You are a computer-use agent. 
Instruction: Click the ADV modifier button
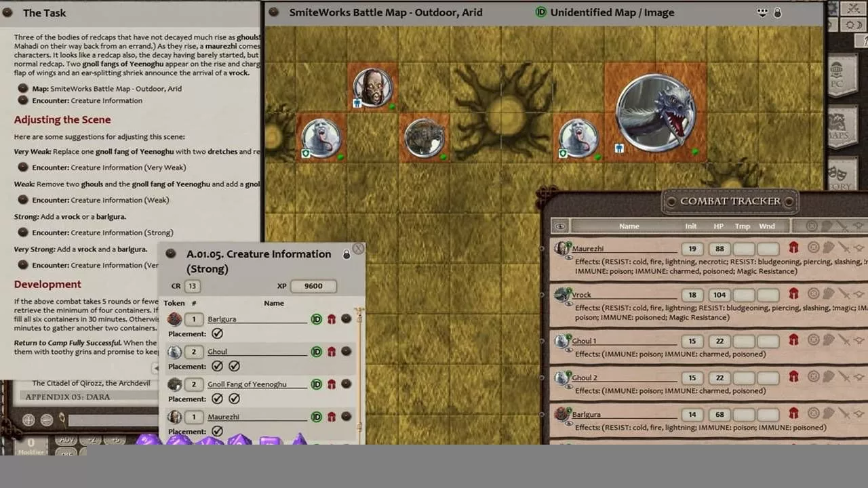[x=67, y=440]
